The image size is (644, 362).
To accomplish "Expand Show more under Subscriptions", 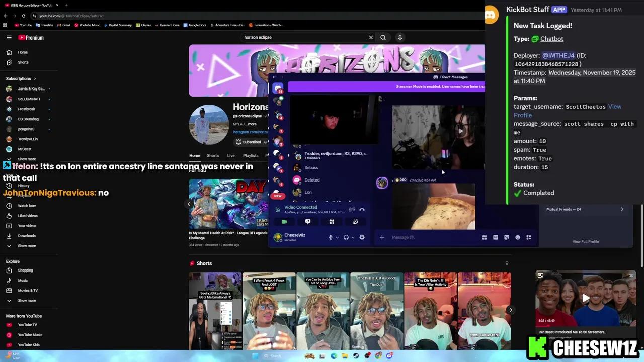I will click(27, 159).
